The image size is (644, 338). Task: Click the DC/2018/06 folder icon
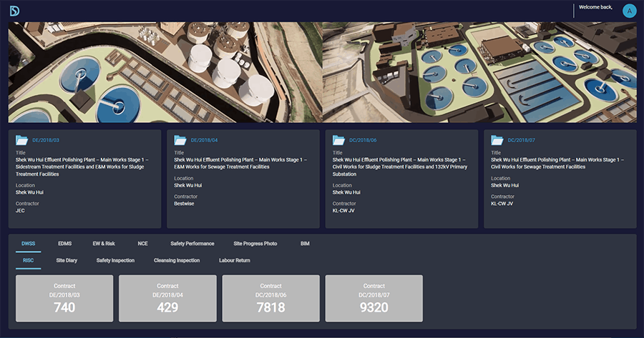click(x=338, y=140)
